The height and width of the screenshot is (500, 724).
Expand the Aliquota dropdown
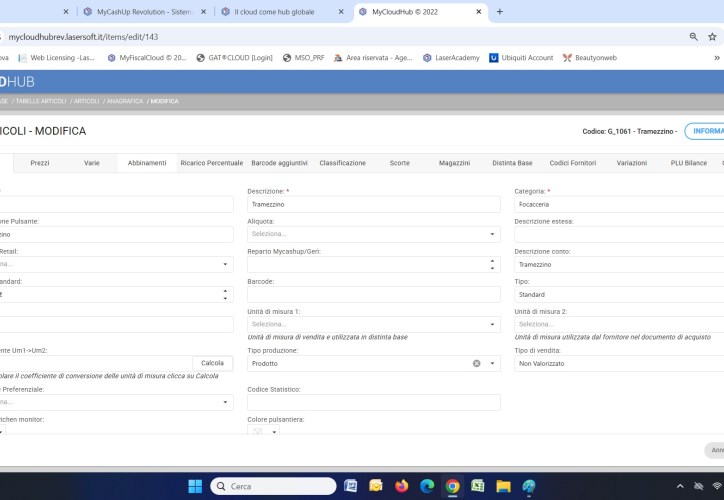tap(492, 234)
